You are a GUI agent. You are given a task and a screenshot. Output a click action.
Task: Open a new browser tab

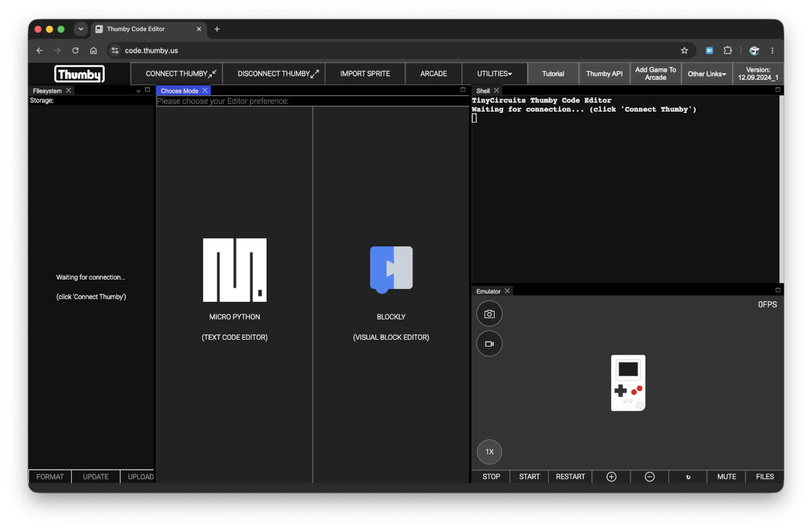point(217,29)
